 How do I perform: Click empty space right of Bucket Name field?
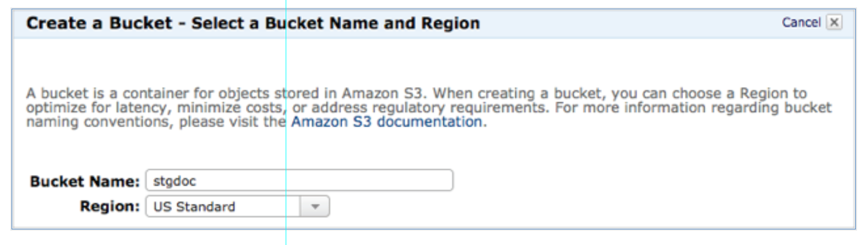pos(635,181)
